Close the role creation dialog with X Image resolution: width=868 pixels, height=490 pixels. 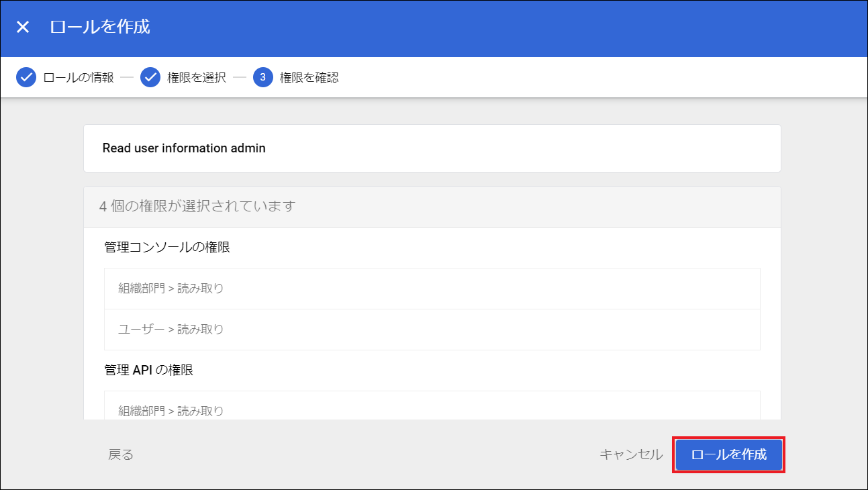23,27
